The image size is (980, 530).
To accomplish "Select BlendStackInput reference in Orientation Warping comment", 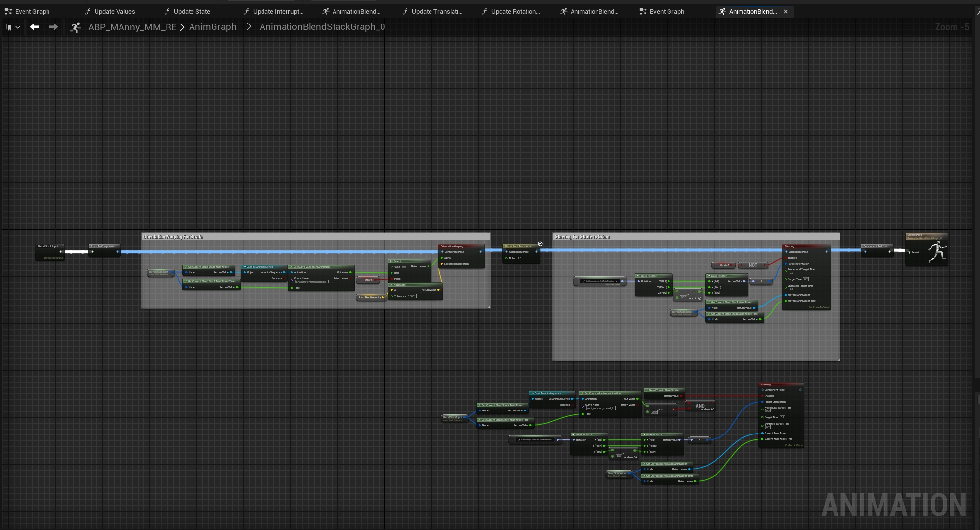I will tap(160, 272).
